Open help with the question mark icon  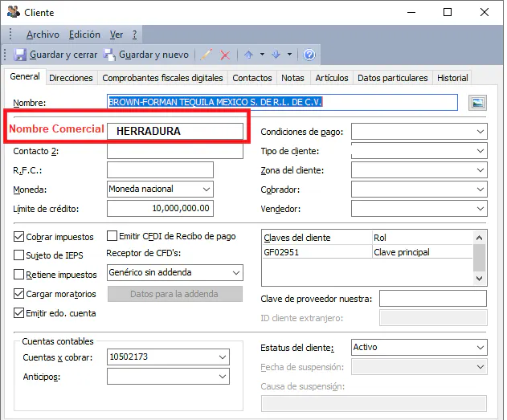pos(309,55)
